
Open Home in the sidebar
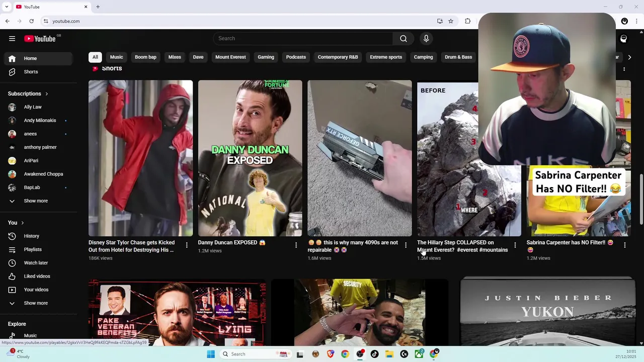coord(39,58)
